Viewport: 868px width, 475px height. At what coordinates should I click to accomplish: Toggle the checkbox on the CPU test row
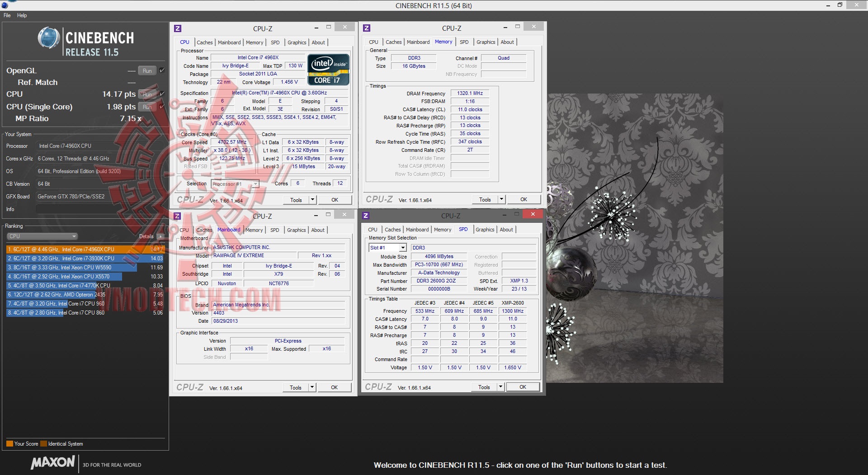[x=162, y=94]
